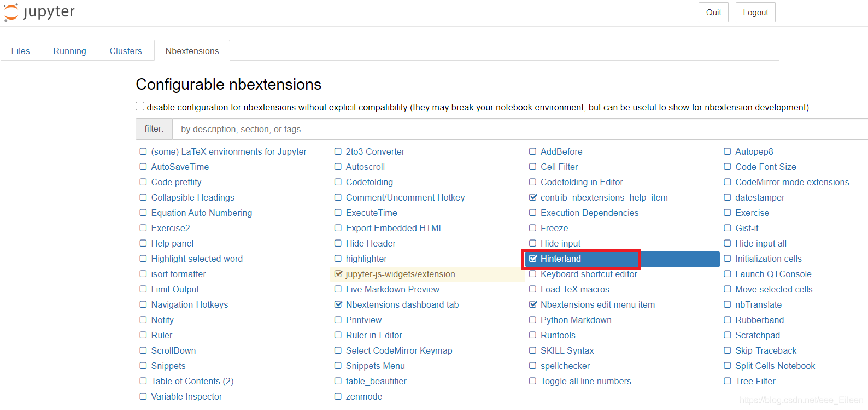Image resolution: width=868 pixels, height=410 pixels.
Task: Select the AddBefore extension
Action: click(x=561, y=151)
